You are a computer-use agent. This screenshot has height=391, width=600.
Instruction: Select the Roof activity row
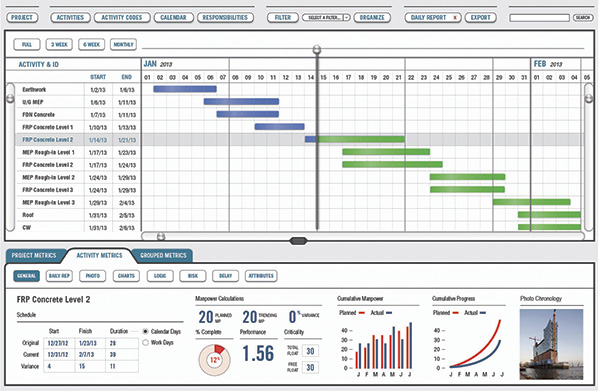pos(77,215)
